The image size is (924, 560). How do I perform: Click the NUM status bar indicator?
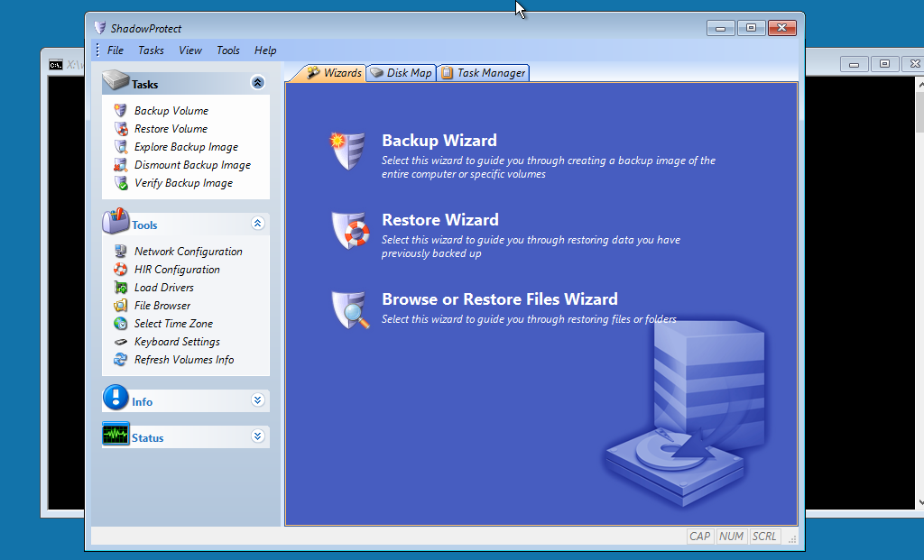(731, 537)
